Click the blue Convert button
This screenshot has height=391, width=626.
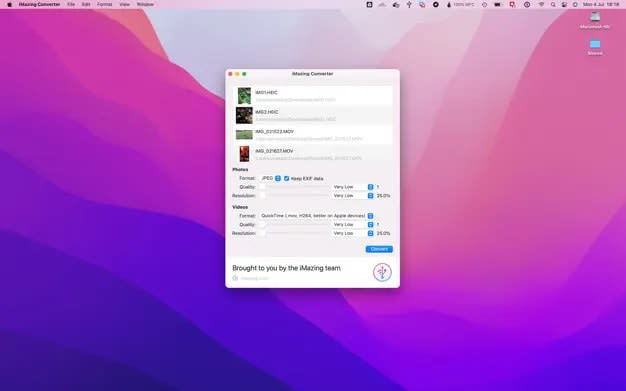point(379,249)
